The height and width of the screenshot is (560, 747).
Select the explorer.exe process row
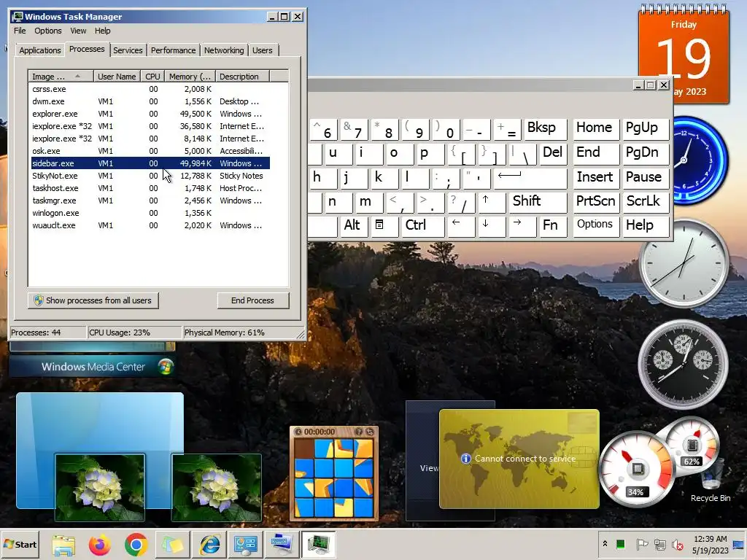point(150,114)
